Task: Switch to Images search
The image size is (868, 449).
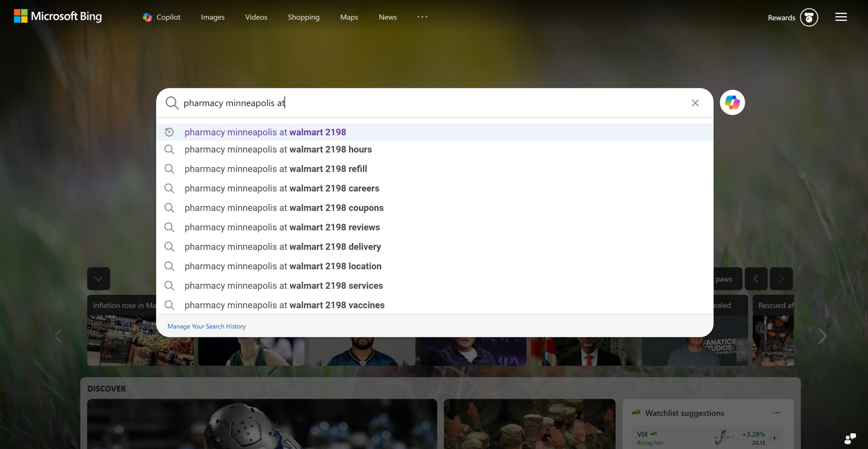Action: [213, 17]
